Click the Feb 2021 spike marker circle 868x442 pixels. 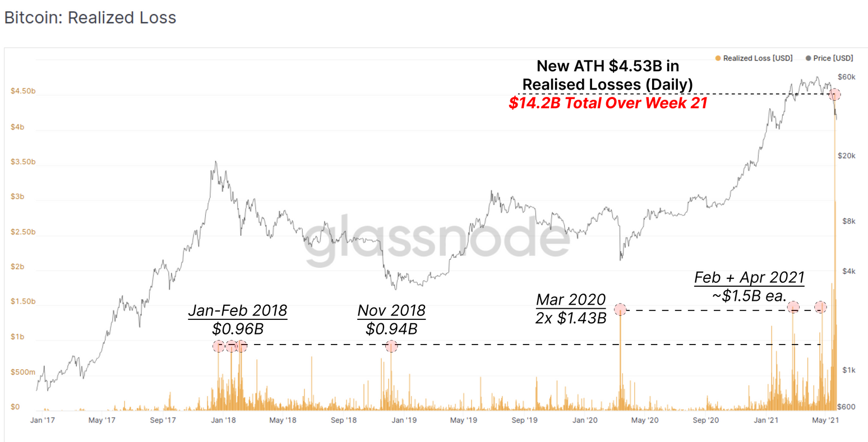(x=793, y=307)
